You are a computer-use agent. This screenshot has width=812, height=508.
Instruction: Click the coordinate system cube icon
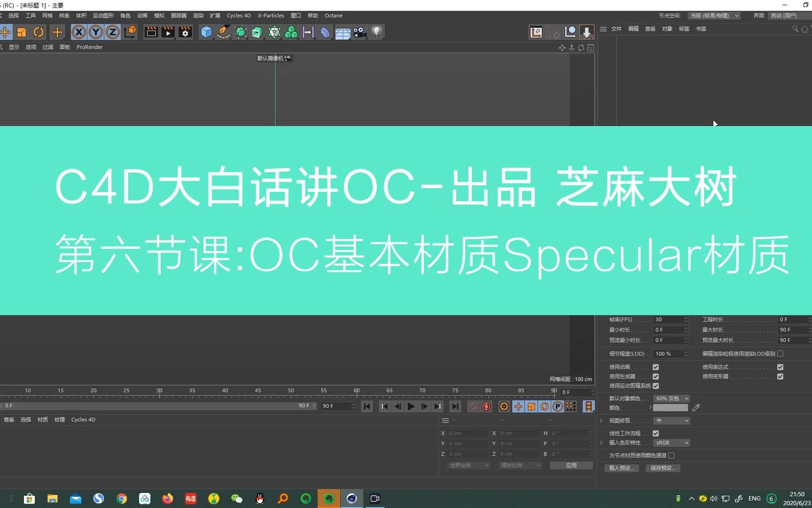click(130, 32)
